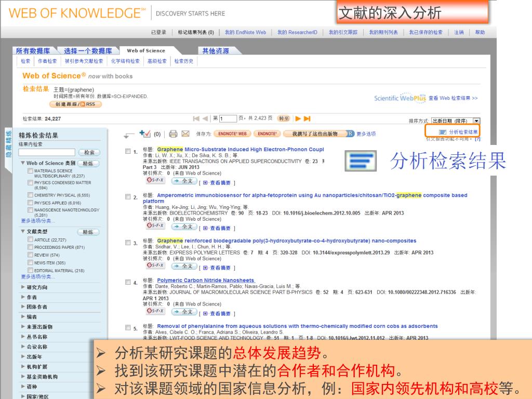This screenshot has width=532, height=399.
Task: Check the box for result 2
Action: [x=128, y=196]
